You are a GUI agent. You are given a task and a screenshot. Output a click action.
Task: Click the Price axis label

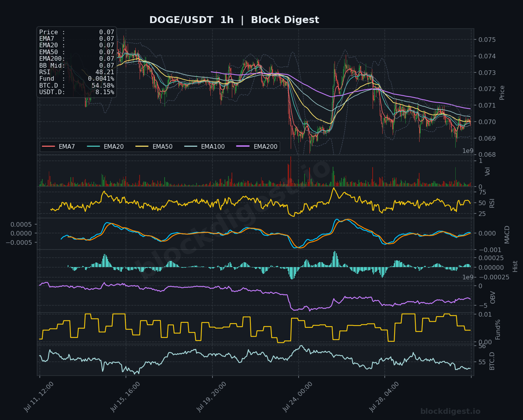click(502, 93)
